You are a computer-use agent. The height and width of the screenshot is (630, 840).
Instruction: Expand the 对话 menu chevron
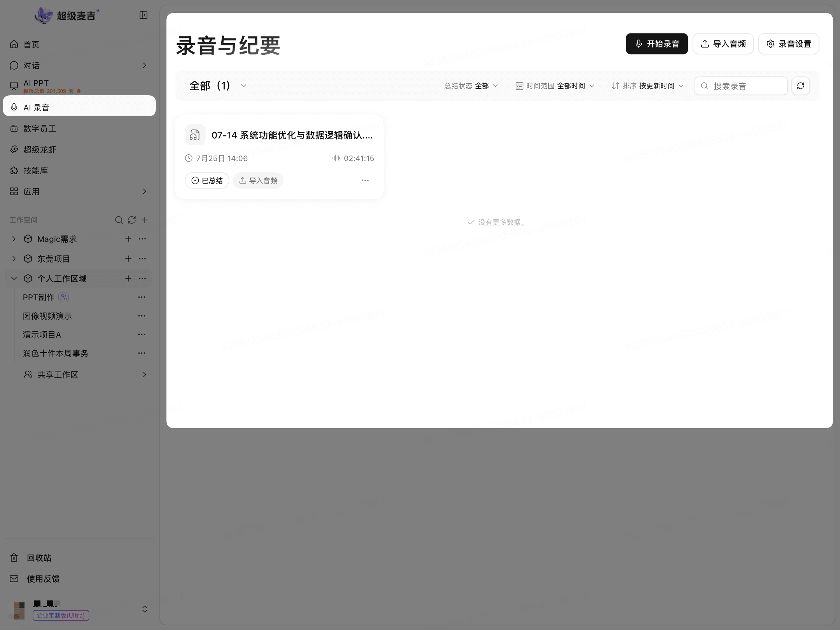(145, 65)
